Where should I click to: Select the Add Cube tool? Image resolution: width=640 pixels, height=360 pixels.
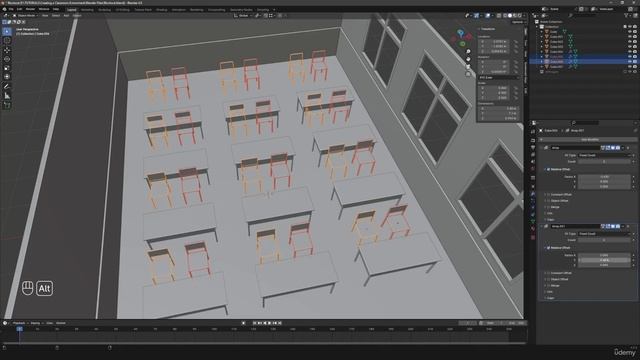click(x=7, y=105)
